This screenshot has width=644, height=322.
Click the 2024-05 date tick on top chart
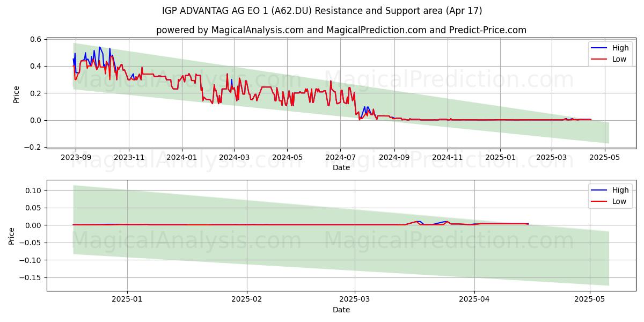click(287, 157)
